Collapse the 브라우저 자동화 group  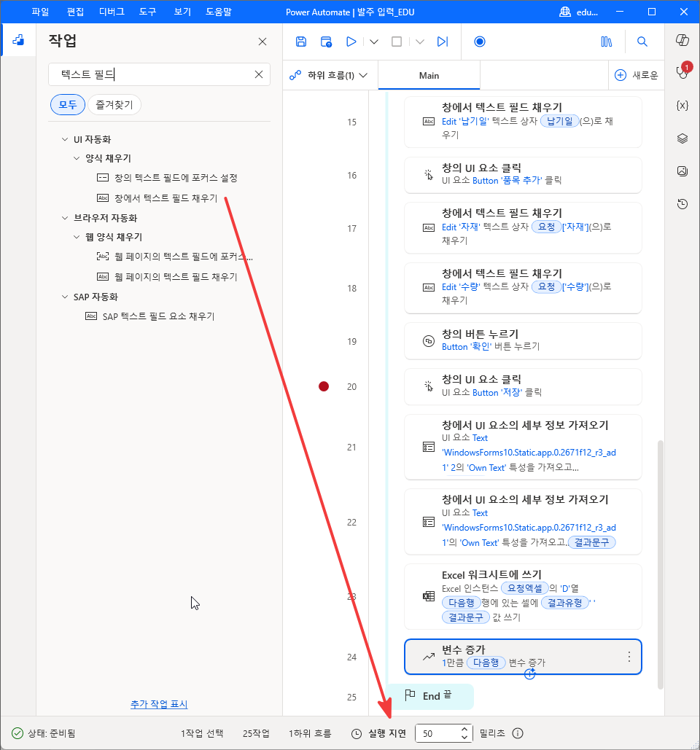pos(65,218)
